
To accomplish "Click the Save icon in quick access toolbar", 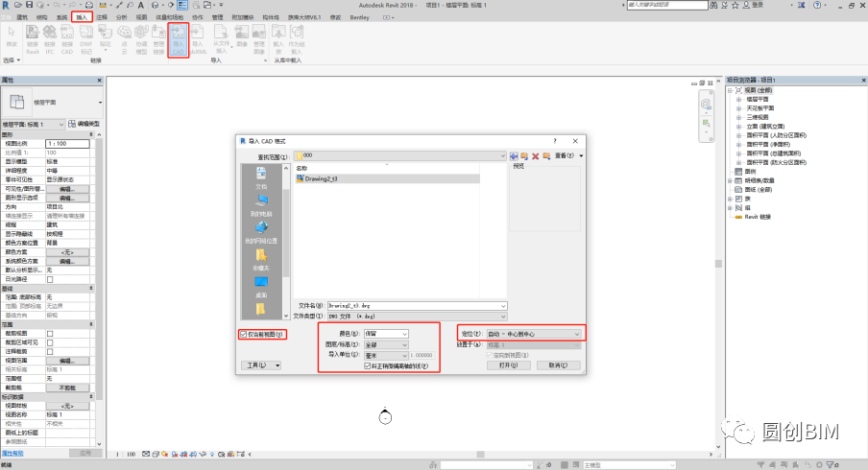I will [30, 5].
